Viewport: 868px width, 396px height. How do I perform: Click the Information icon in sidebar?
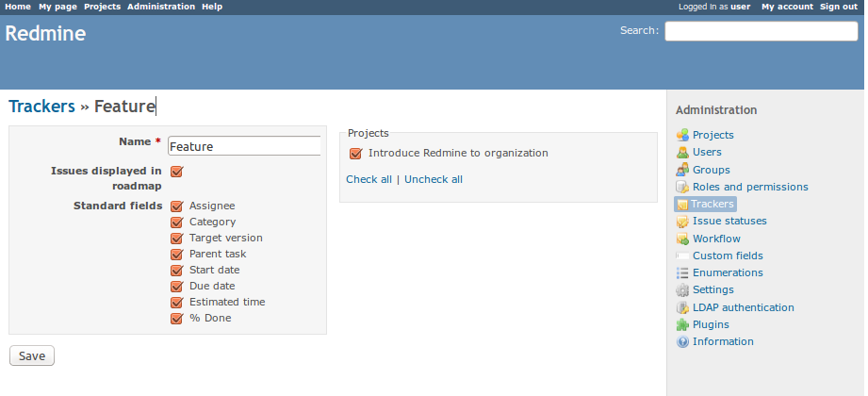[682, 341]
